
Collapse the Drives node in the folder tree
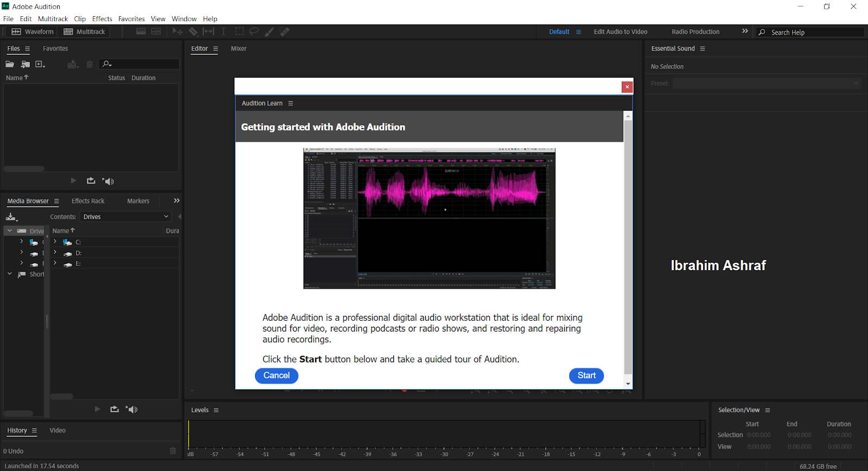(x=10, y=231)
